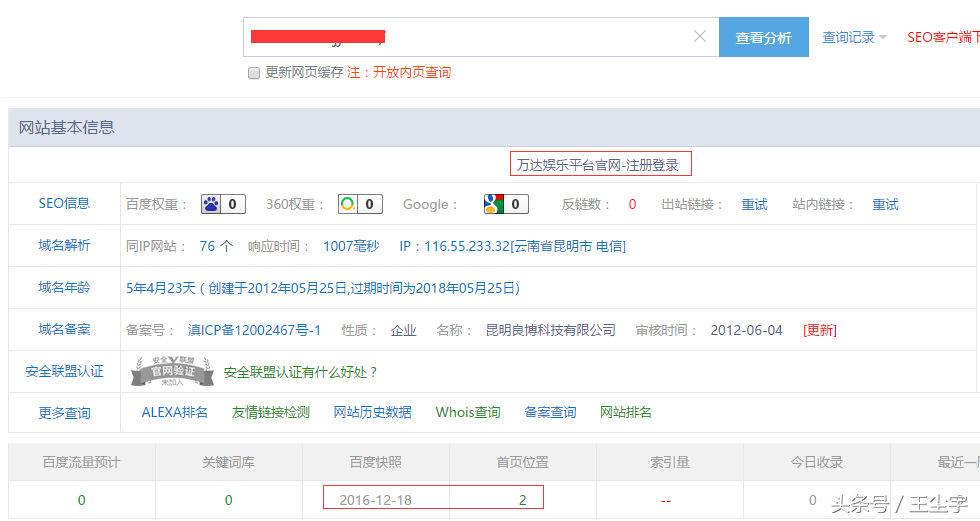This screenshot has width=980, height=521.
Task: Click the red [更新] link
Action: tap(820, 330)
